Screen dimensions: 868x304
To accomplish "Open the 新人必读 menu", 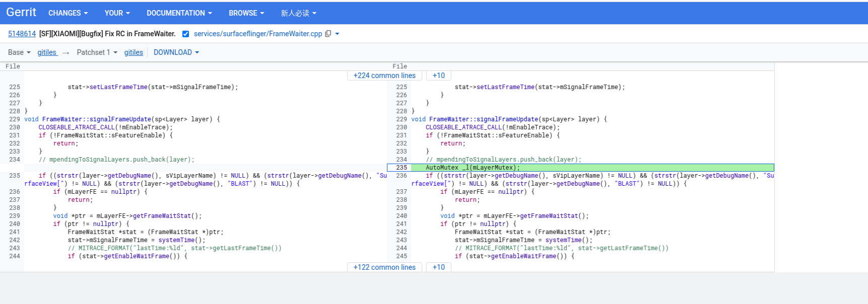I will pos(298,13).
